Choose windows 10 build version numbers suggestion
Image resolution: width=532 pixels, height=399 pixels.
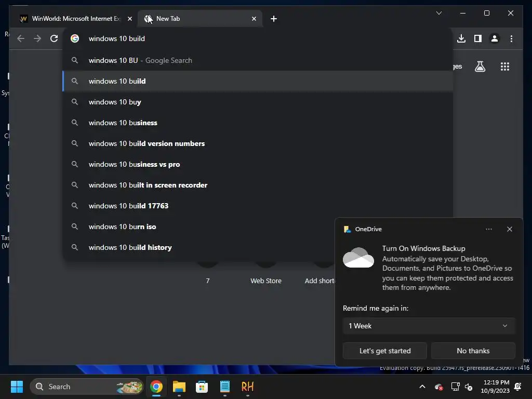258,143
